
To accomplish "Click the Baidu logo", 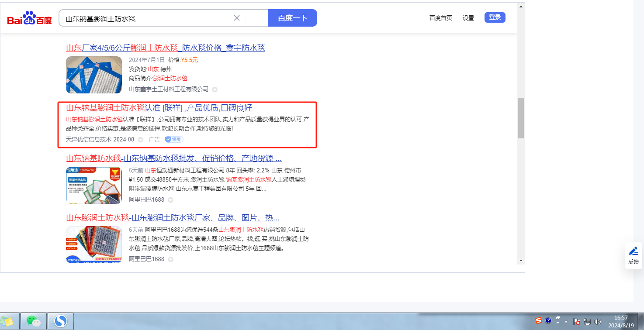I will pos(29,19).
